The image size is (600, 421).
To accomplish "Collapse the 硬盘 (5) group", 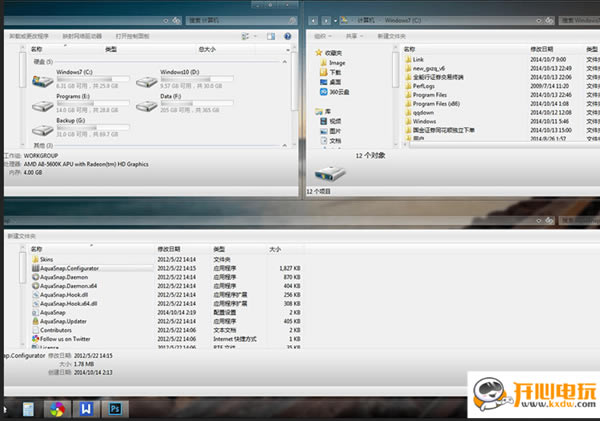I will (284, 62).
